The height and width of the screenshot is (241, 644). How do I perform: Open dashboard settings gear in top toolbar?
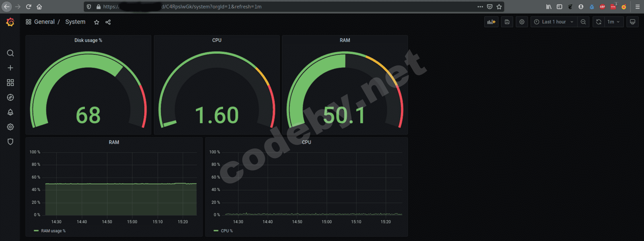(522, 22)
